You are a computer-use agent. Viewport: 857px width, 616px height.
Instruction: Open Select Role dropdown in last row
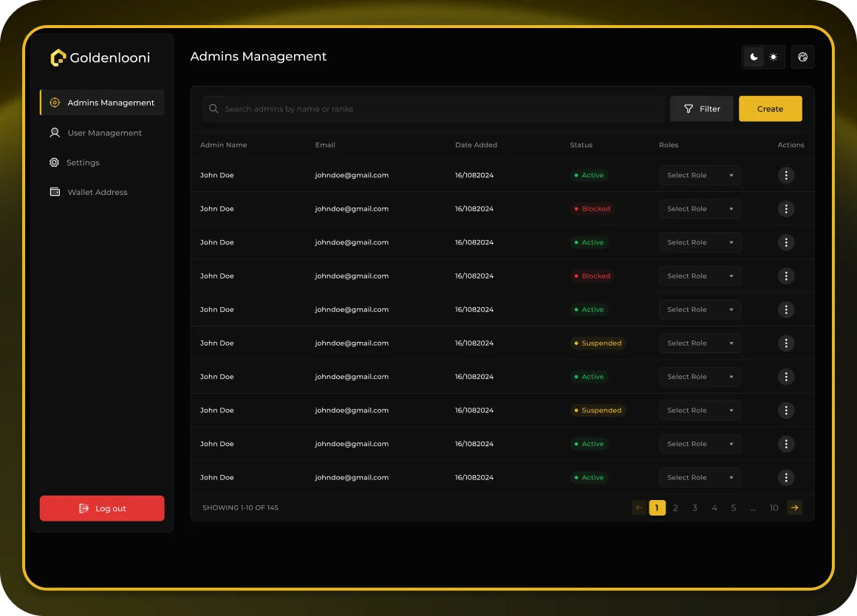700,477
